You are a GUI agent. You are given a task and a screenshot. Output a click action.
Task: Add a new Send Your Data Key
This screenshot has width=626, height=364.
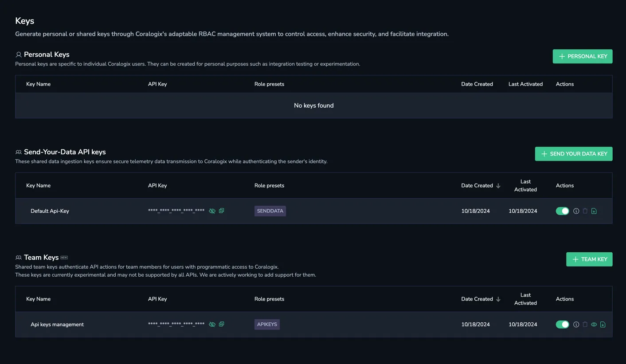coord(574,154)
